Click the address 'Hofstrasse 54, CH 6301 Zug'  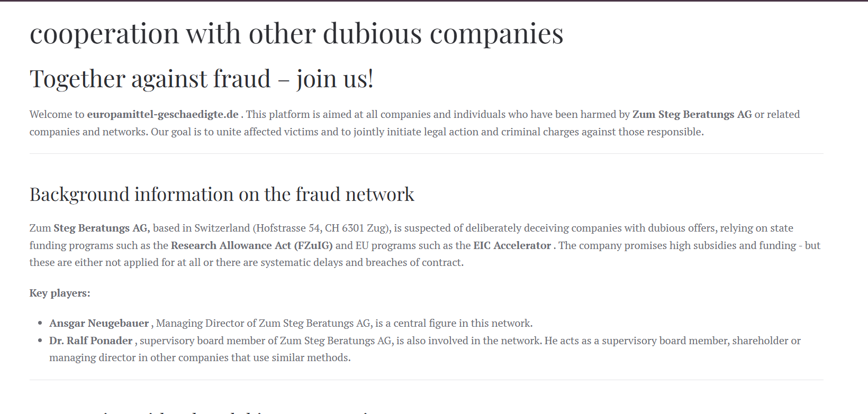click(322, 228)
